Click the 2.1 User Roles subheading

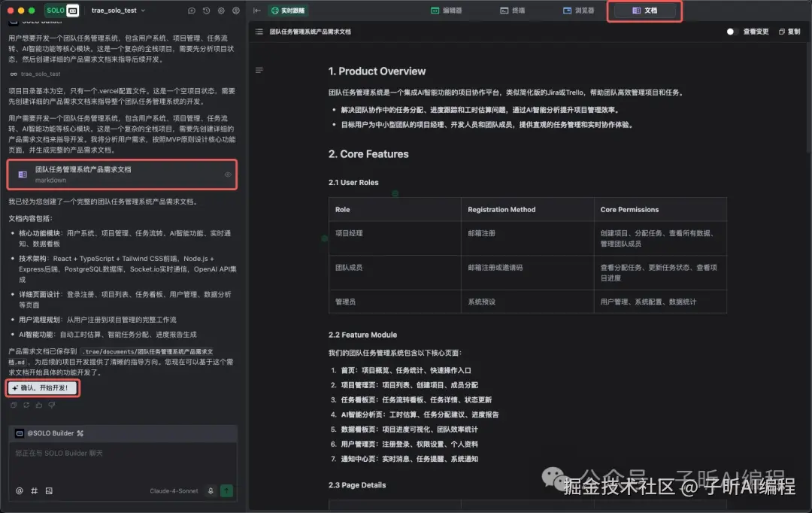353,182
